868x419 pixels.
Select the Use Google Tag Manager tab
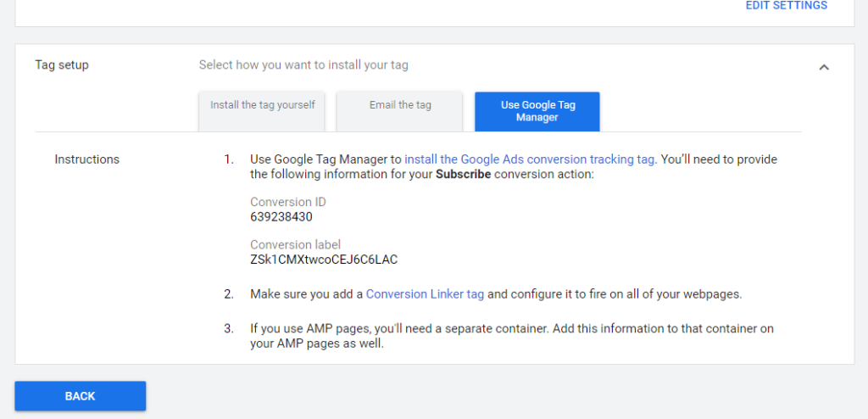click(537, 111)
